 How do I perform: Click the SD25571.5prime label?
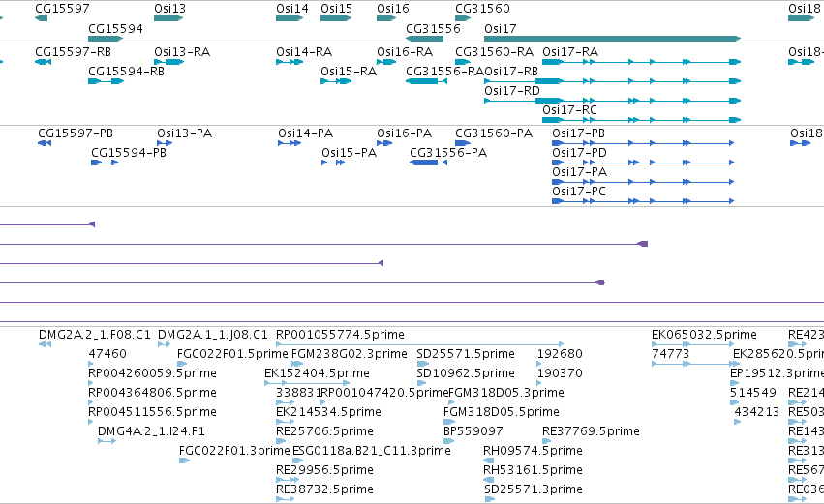(466, 354)
